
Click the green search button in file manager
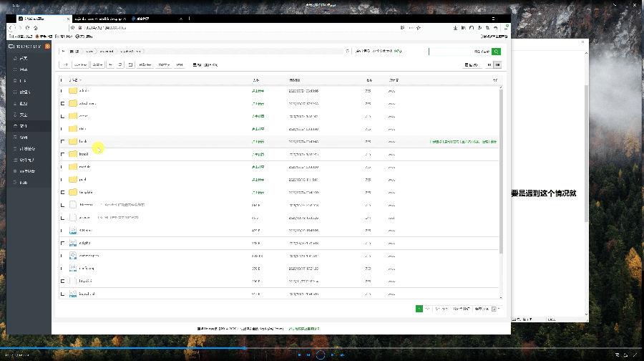click(x=496, y=52)
